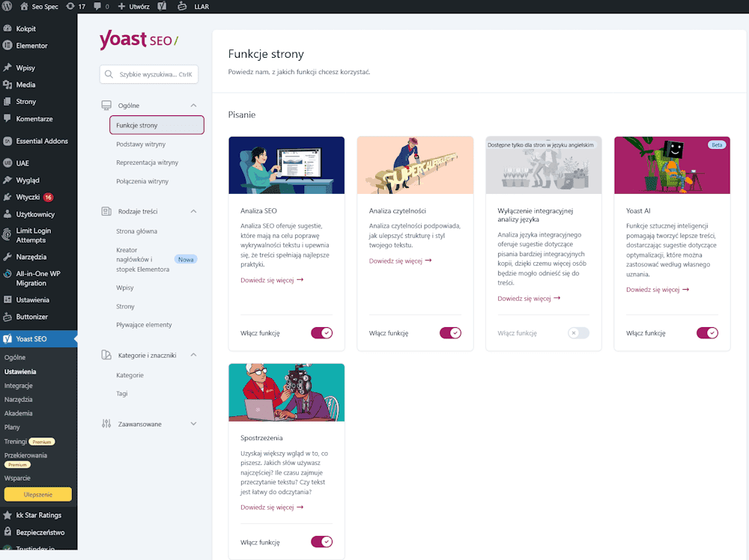Click the Spostrzeżenia card illustration
749x560 pixels.
click(287, 392)
